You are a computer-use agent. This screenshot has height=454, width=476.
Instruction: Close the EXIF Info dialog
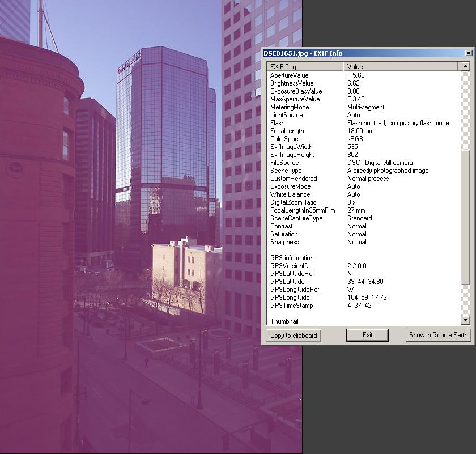click(468, 53)
